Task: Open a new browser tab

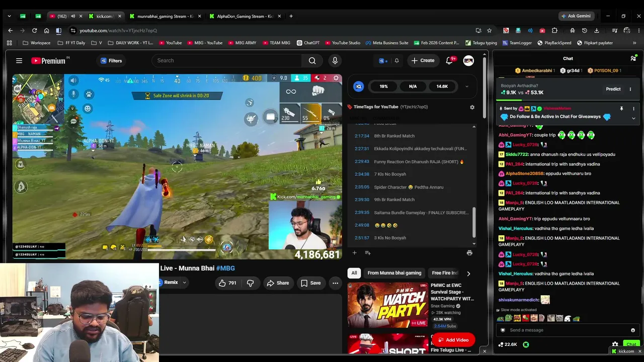Action: tap(291, 16)
